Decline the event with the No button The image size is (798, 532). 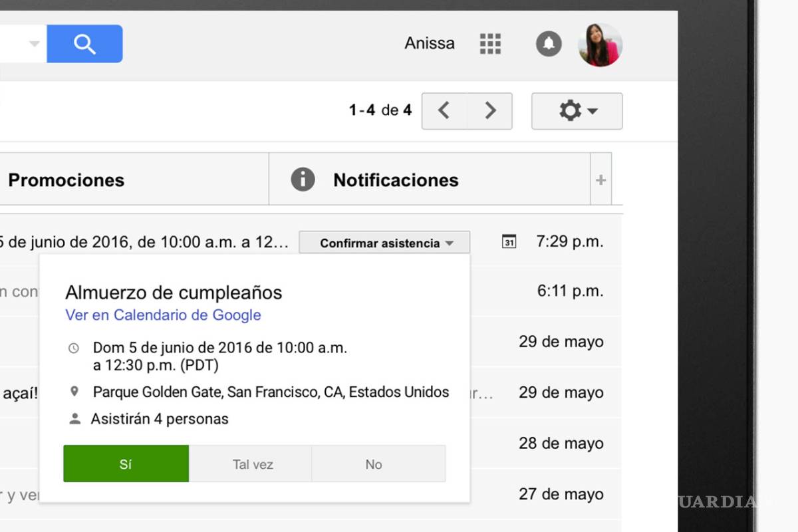coord(374,464)
